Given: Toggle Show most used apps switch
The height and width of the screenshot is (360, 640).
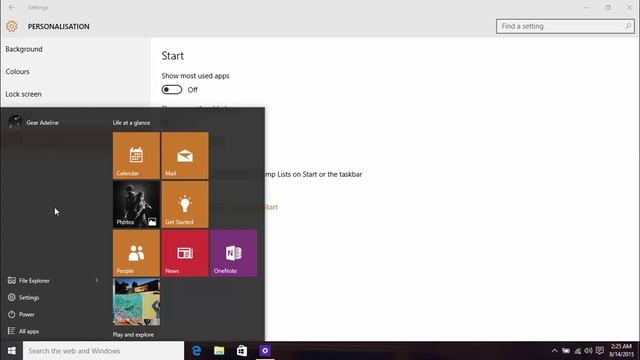Looking at the screenshot, I should [x=172, y=89].
